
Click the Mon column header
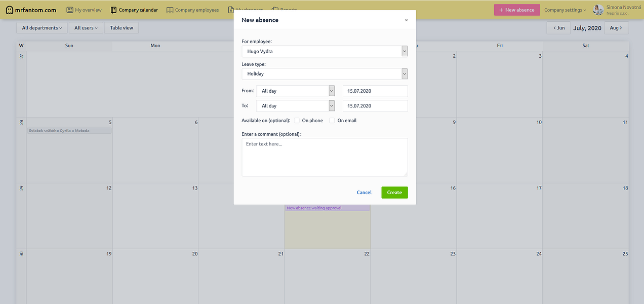point(155,46)
